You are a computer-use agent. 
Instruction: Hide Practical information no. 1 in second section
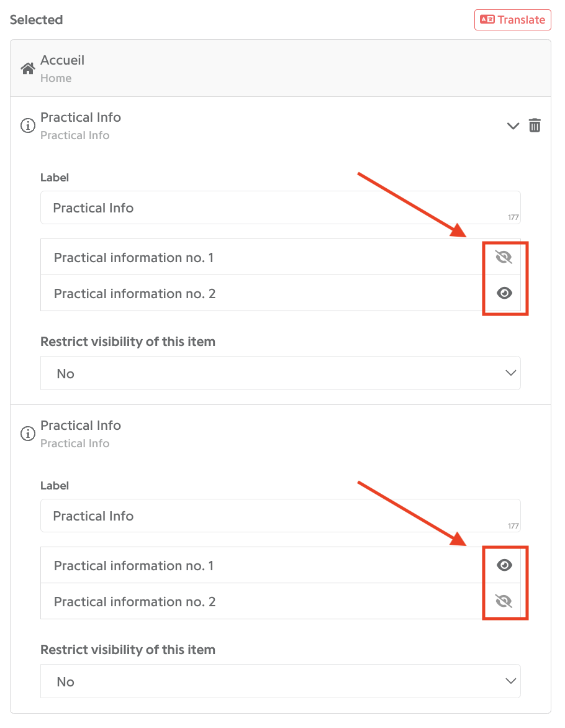pos(504,565)
